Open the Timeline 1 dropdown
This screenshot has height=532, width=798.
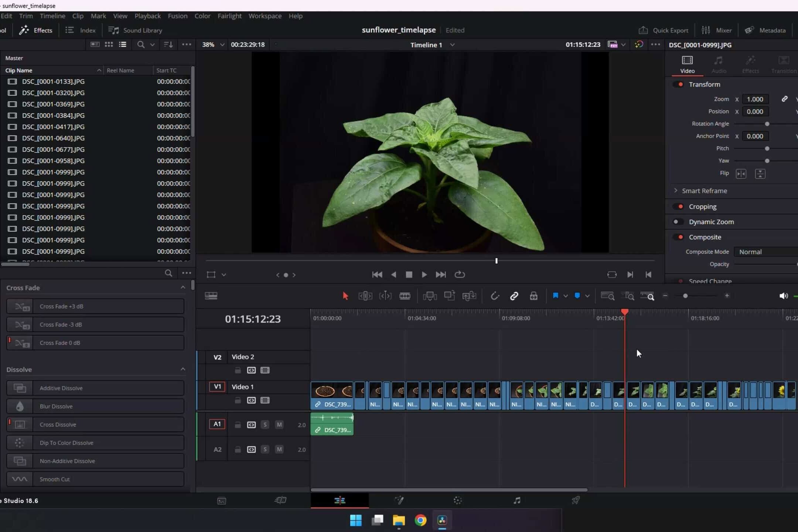(452, 45)
